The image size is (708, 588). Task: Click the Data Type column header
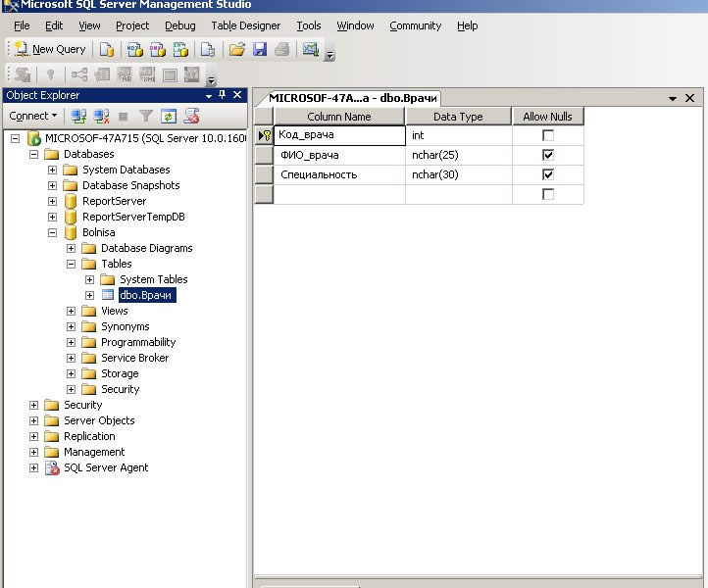click(458, 117)
